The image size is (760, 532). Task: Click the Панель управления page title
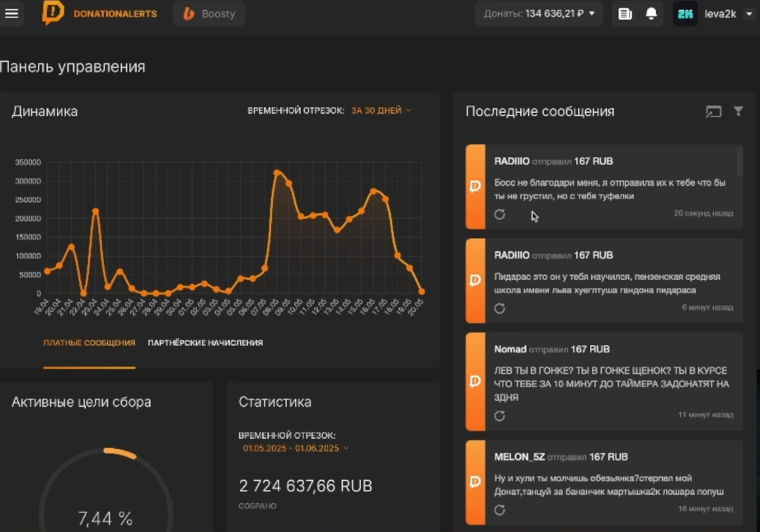(73, 67)
